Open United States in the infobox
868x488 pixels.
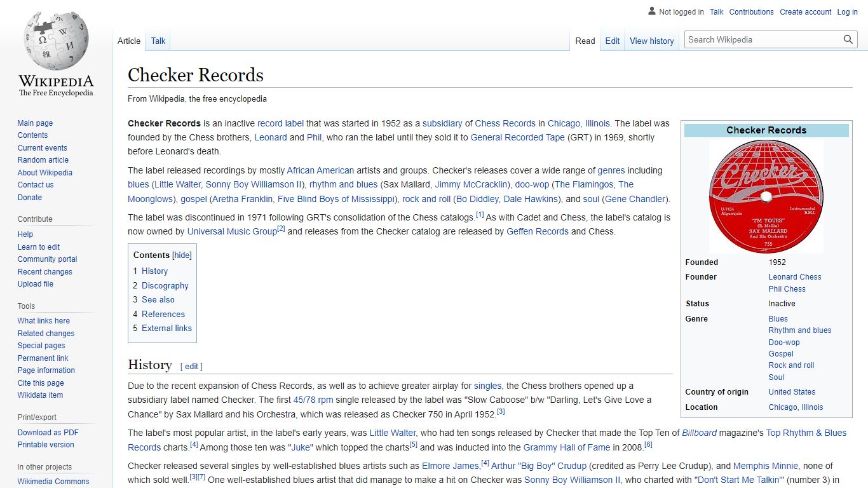point(792,392)
